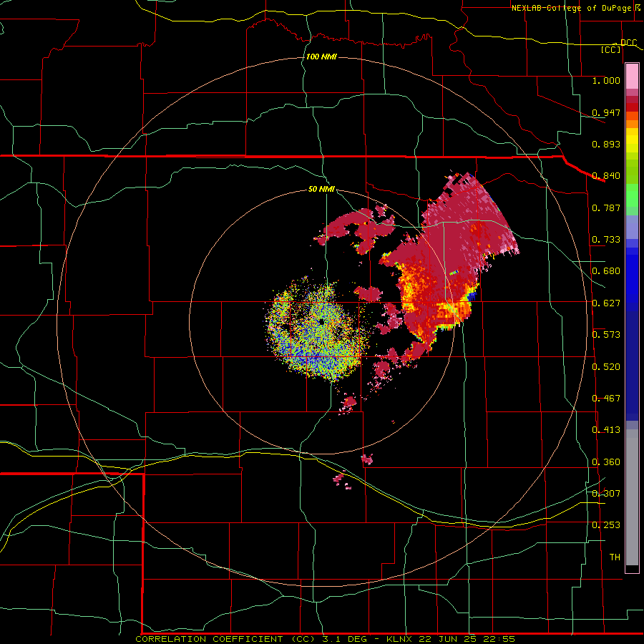Click the 0.680 scale value
Screen dimensions: 644x644
pos(606,271)
